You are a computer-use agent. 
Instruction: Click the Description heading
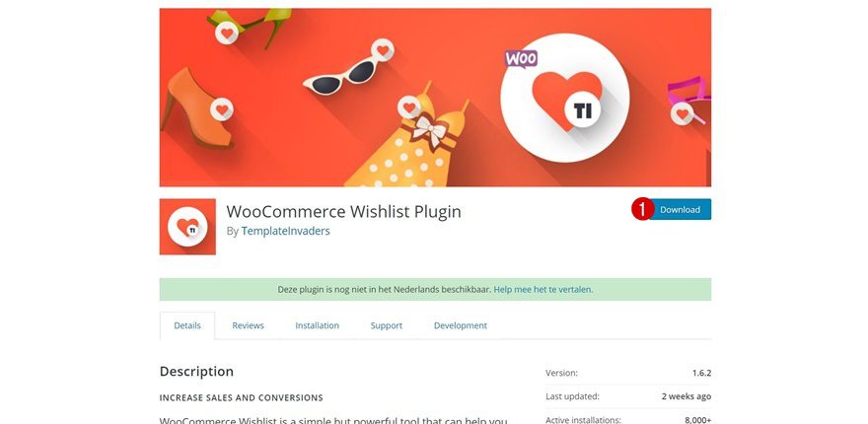coord(196,372)
